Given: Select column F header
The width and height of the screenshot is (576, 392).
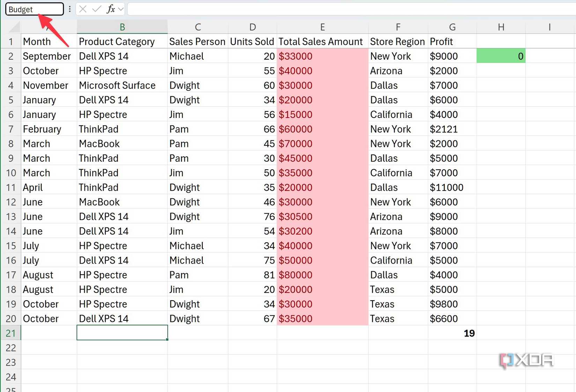Looking at the screenshot, I should coord(398,27).
